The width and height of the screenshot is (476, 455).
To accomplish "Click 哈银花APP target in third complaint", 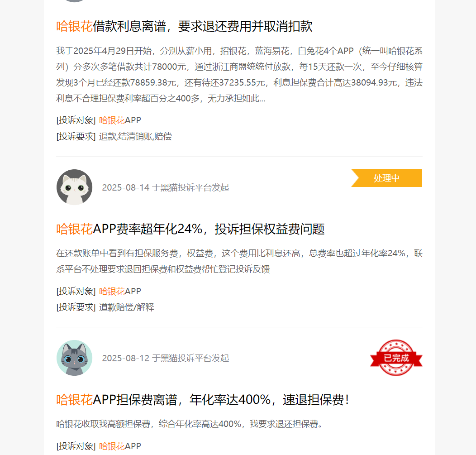I will (x=120, y=446).
